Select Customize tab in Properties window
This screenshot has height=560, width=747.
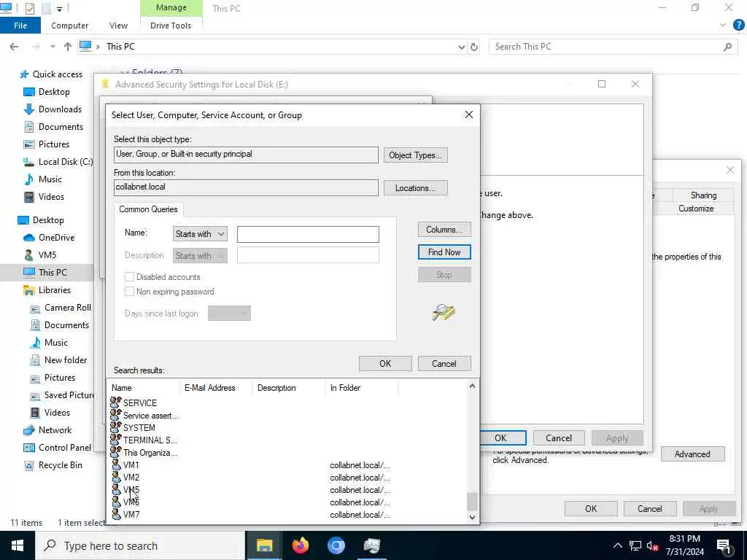coord(695,209)
